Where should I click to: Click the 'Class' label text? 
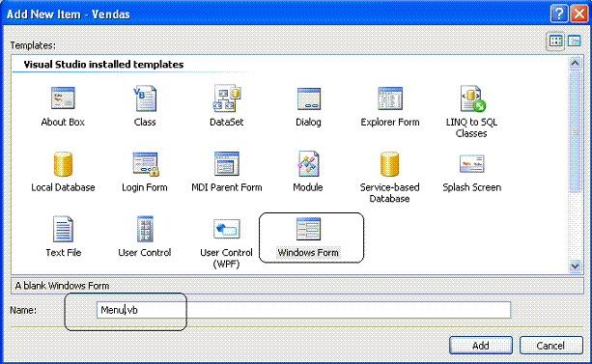coord(145,122)
